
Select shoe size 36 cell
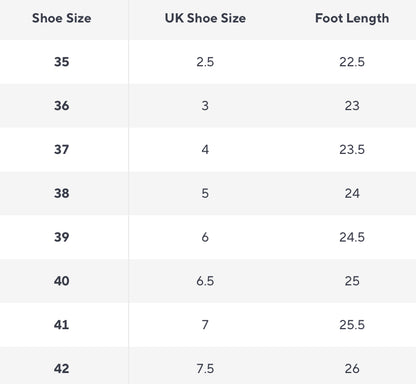tap(62, 106)
